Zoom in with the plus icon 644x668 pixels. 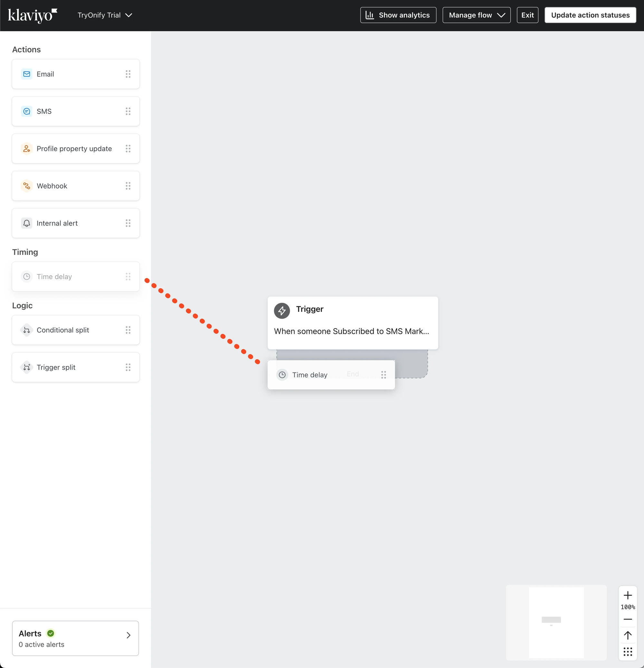(628, 595)
